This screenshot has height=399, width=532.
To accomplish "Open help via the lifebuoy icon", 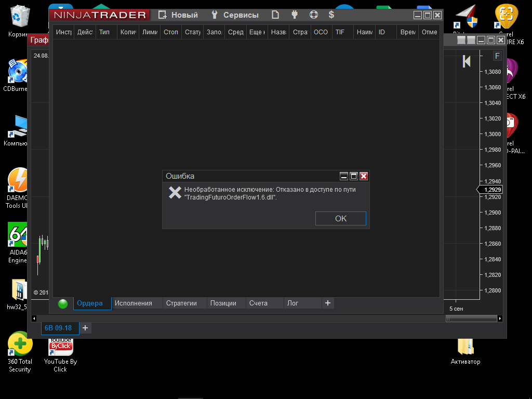I will point(313,15).
